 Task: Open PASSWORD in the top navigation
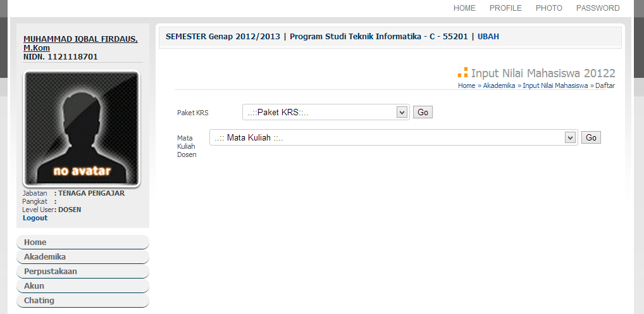(598, 8)
